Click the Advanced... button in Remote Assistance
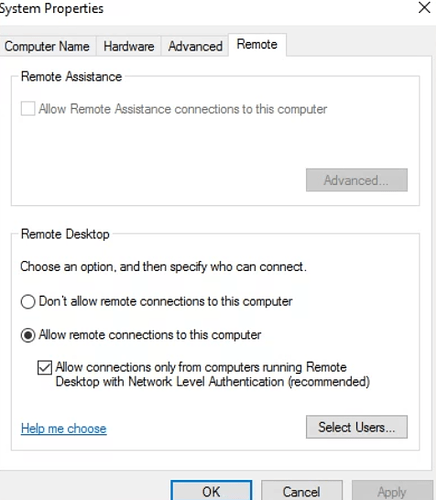436x500 pixels. click(357, 180)
